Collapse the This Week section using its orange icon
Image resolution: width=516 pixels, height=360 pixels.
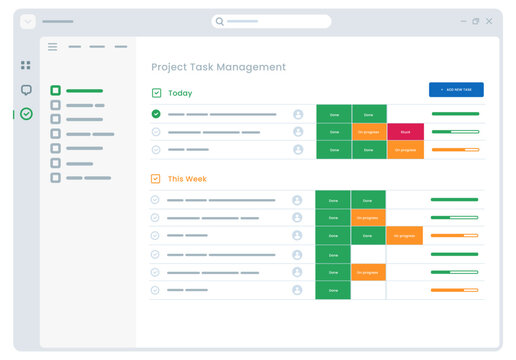tap(156, 179)
